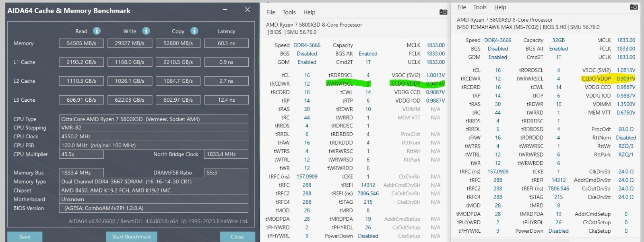
Task: Select L3 Cache Read value 606.91 GB/s
Action: point(81,100)
